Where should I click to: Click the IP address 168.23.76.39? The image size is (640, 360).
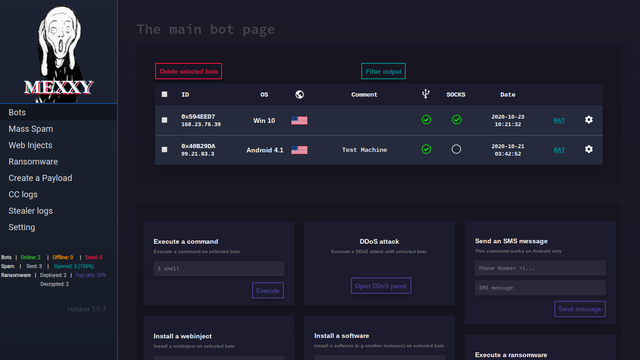(x=201, y=124)
